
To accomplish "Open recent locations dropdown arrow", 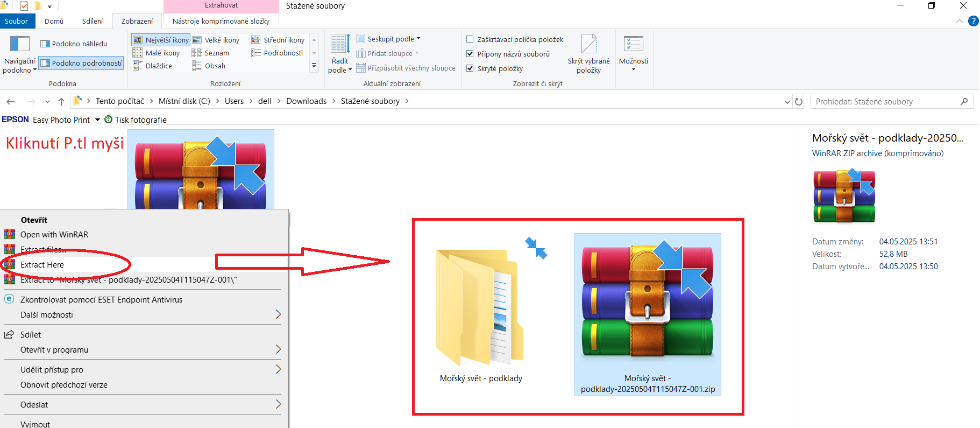I will pyautogui.click(x=47, y=102).
